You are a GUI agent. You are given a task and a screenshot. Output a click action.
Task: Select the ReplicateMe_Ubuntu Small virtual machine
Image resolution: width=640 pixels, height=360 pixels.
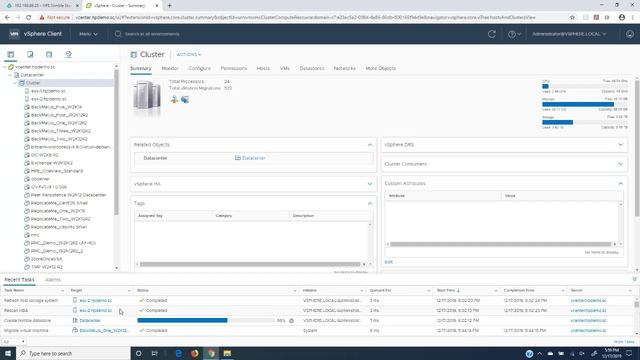tap(59, 227)
